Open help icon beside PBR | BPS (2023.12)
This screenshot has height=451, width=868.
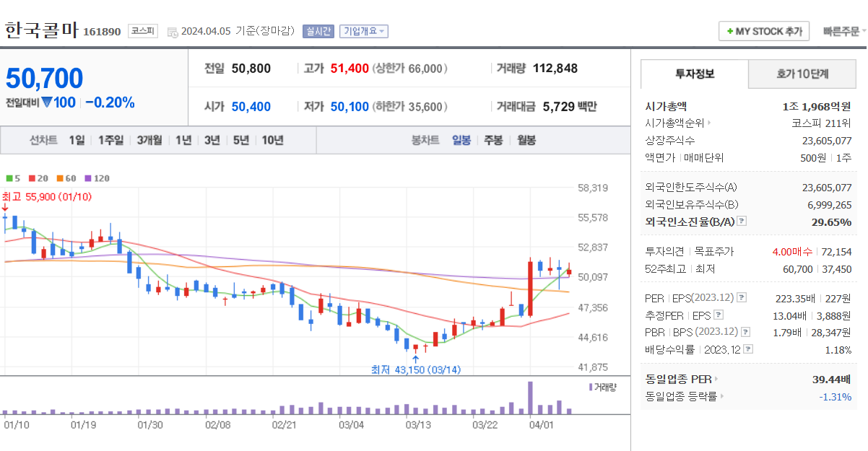pos(746,332)
